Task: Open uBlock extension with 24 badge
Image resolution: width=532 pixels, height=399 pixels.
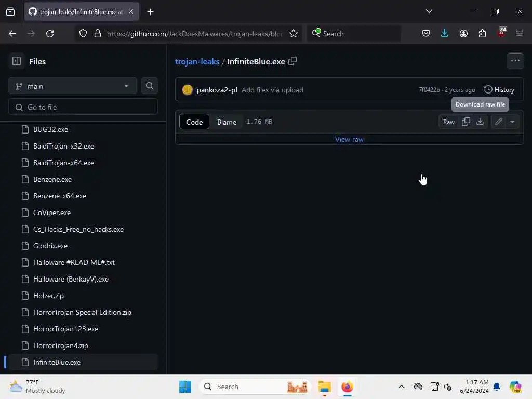Action: [501, 33]
